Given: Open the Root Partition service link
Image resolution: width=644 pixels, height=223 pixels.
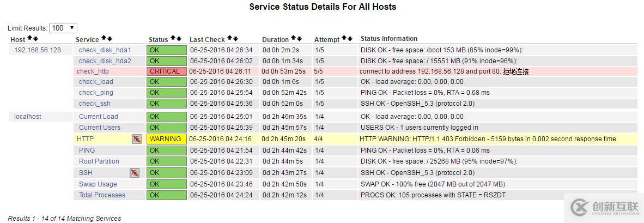Looking at the screenshot, I should [x=99, y=161].
